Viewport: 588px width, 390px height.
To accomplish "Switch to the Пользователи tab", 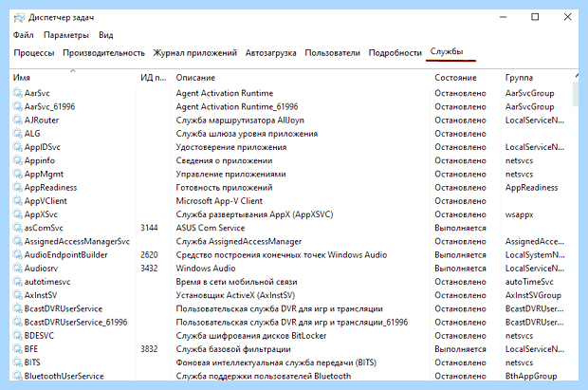I will coord(332,53).
